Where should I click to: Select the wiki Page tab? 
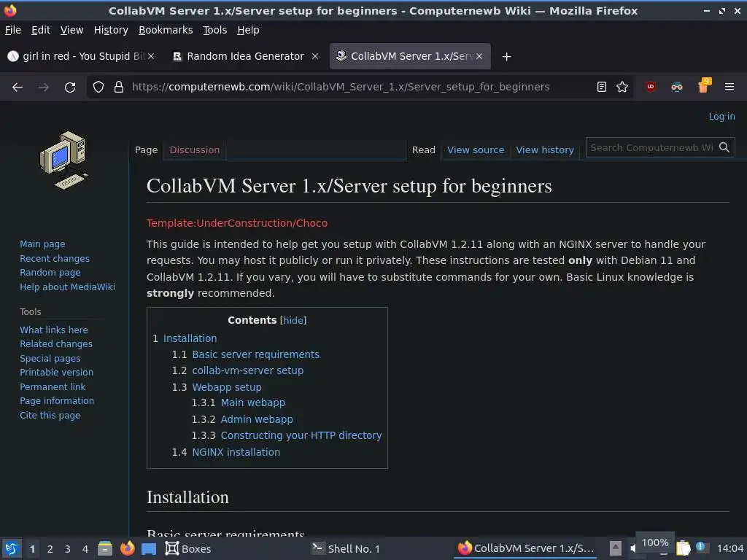tap(146, 150)
